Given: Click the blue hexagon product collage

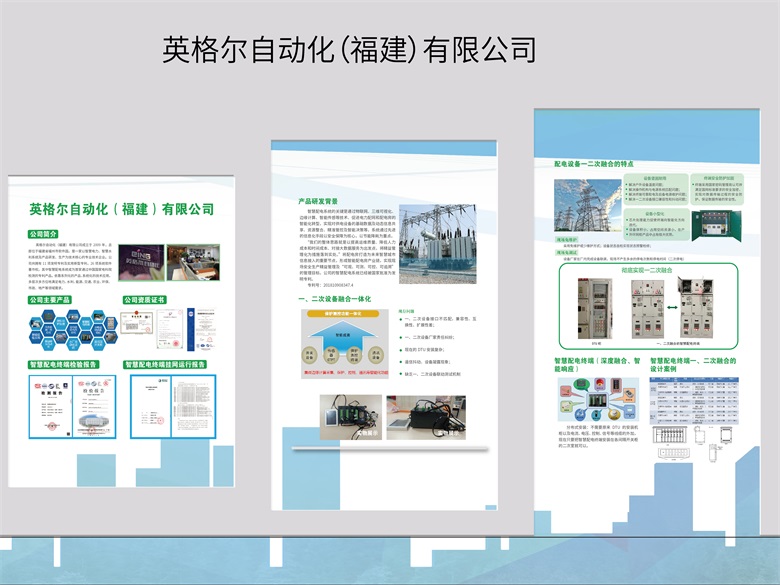Looking at the screenshot, I should click(73, 330).
